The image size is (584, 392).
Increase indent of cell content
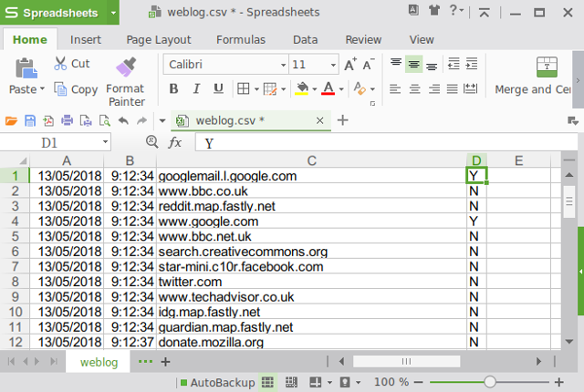472,64
